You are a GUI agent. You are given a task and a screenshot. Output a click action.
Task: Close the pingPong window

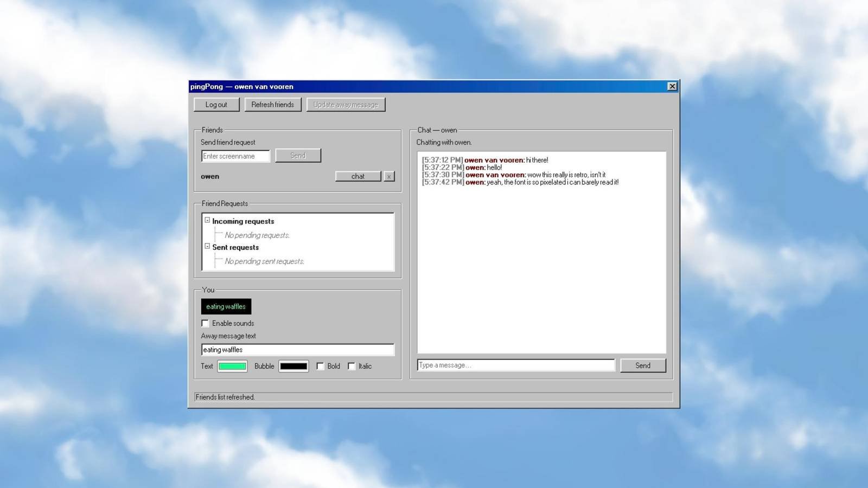[672, 86]
